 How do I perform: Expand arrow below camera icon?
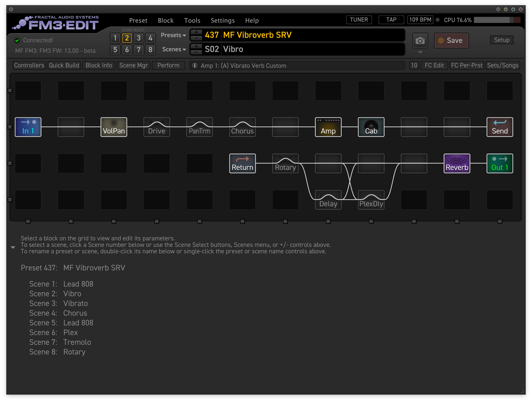(x=420, y=52)
